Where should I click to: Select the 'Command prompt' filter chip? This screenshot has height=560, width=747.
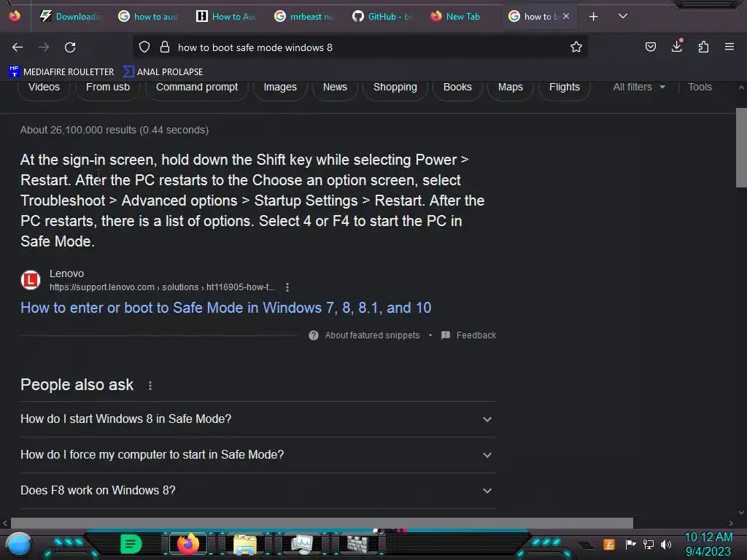pos(197,87)
